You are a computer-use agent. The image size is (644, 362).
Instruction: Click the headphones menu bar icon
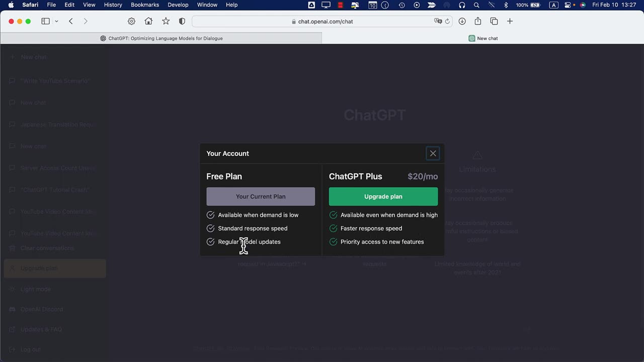coord(462,5)
